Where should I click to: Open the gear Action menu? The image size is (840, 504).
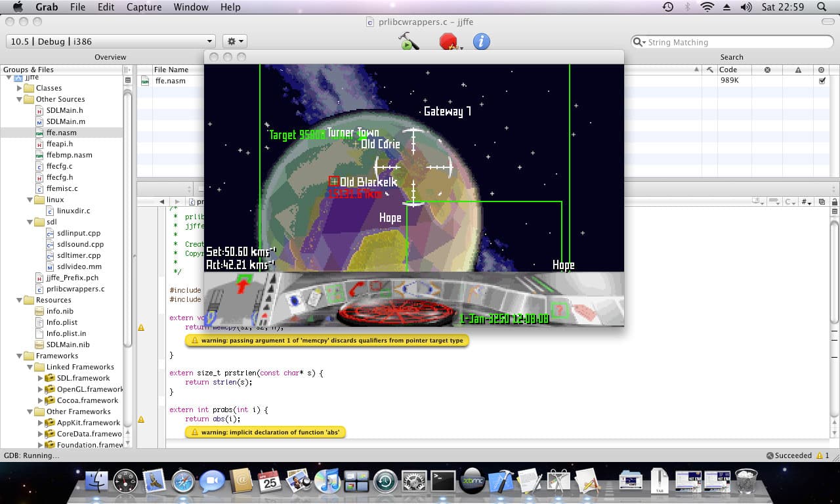click(234, 41)
